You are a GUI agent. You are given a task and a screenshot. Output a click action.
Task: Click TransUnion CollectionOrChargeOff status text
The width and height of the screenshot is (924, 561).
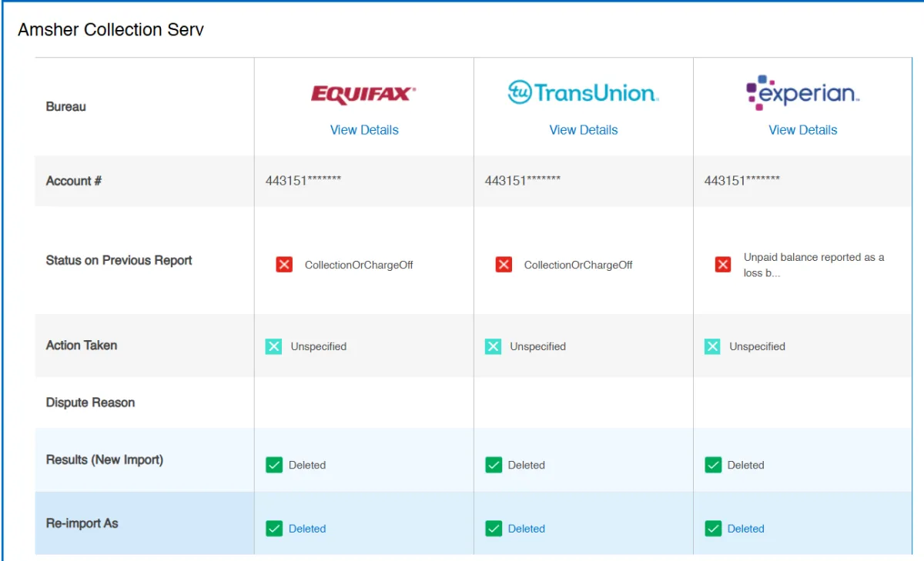(x=578, y=265)
